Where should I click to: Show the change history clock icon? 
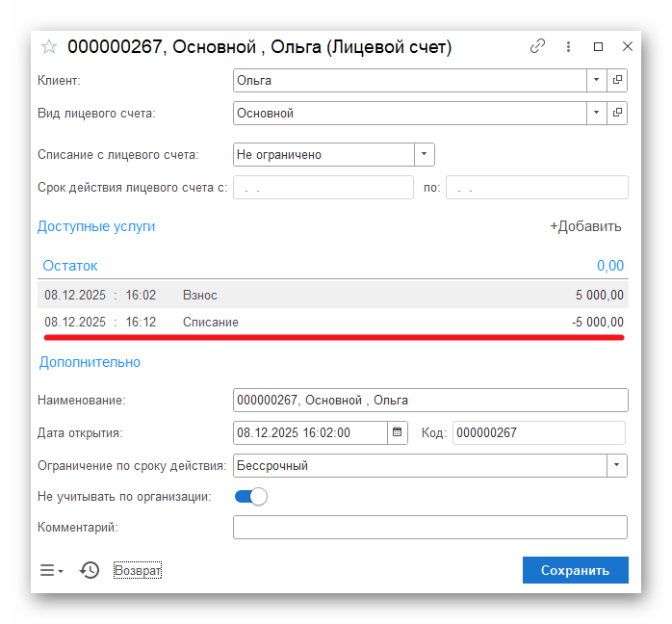click(x=90, y=570)
